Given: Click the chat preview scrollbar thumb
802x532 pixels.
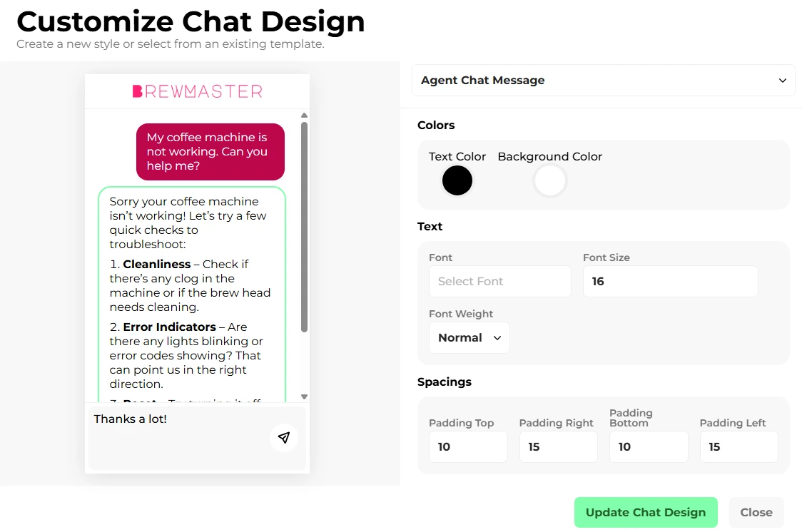Looking at the screenshot, I should tap(304, 227).
